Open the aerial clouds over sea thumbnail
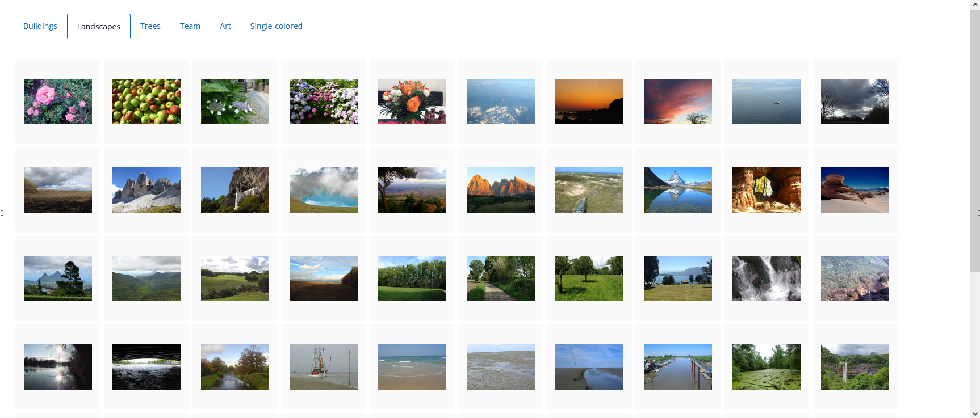Viewport: 980px width, 418px height. (x=501, y=102)
